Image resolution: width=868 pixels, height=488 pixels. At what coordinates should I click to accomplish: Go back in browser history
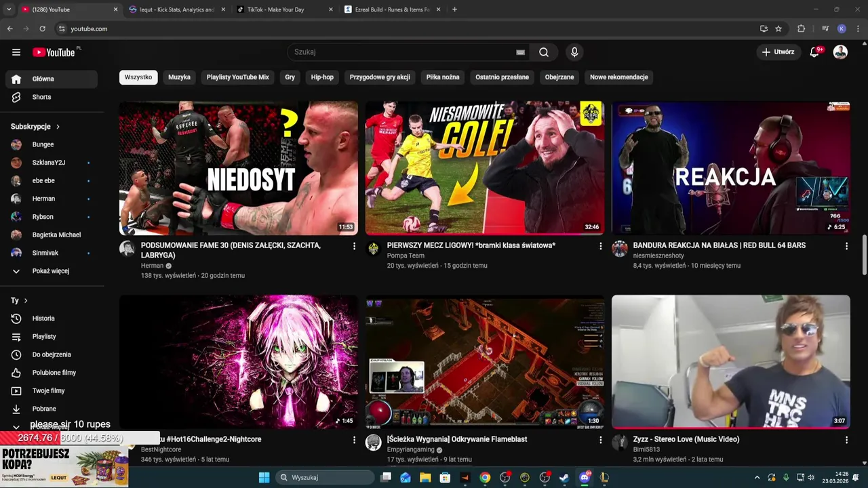(9, 28)
